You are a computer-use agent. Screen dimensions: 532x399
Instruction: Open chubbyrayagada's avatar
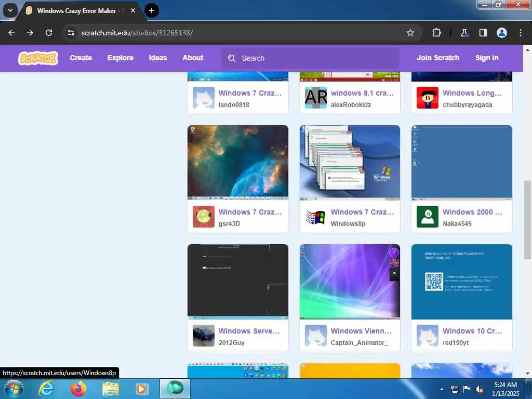click(428, 98)
